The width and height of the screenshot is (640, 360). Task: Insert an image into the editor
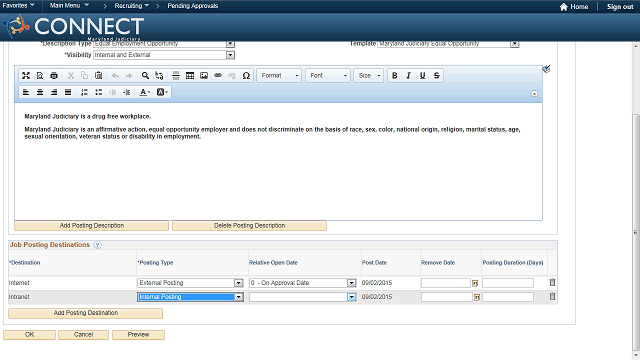click(204, 76)
